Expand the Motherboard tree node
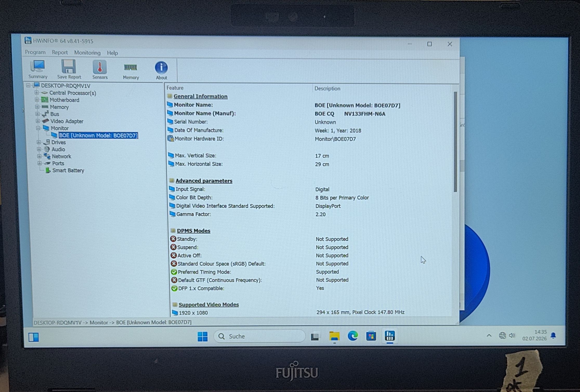The image size is (580, 392). click(x=37, y=100)
